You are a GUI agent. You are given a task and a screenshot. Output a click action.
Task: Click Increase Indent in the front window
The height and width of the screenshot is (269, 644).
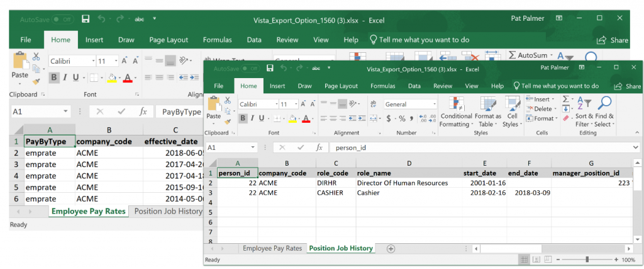click(x=362, y=119)
